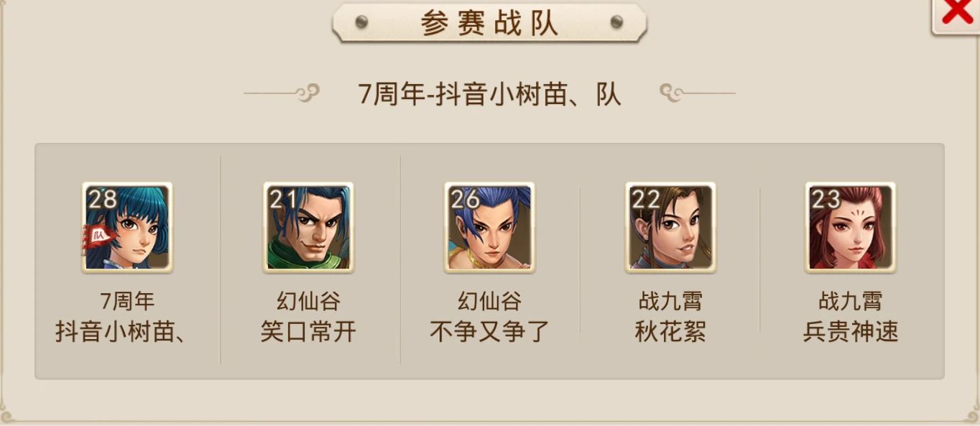980x426 pixels.
Task: Select the blue-haired captain avatar of 抖音小树苗、
Action: [x=127, y=227]
